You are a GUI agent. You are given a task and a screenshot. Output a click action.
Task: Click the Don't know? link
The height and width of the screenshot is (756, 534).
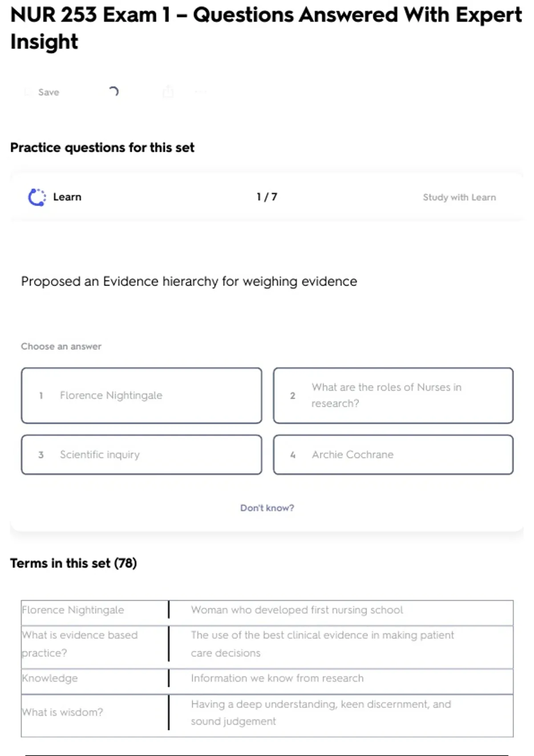[x=267, y=508]
